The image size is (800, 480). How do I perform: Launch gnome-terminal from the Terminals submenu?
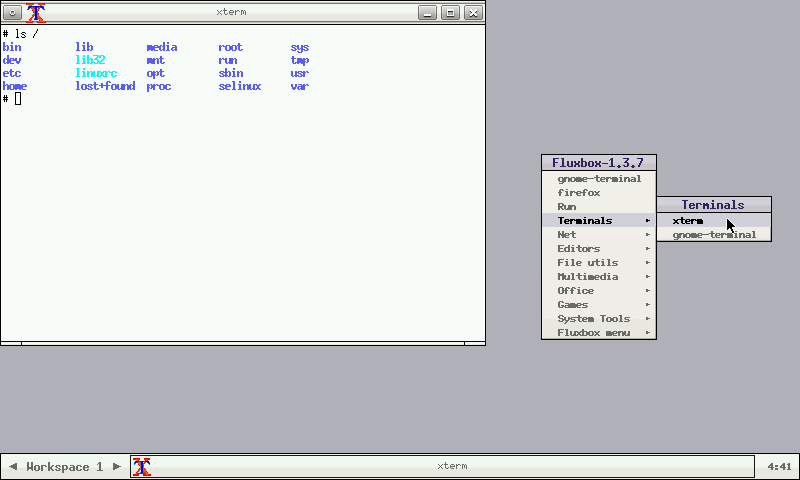[714, 235]
